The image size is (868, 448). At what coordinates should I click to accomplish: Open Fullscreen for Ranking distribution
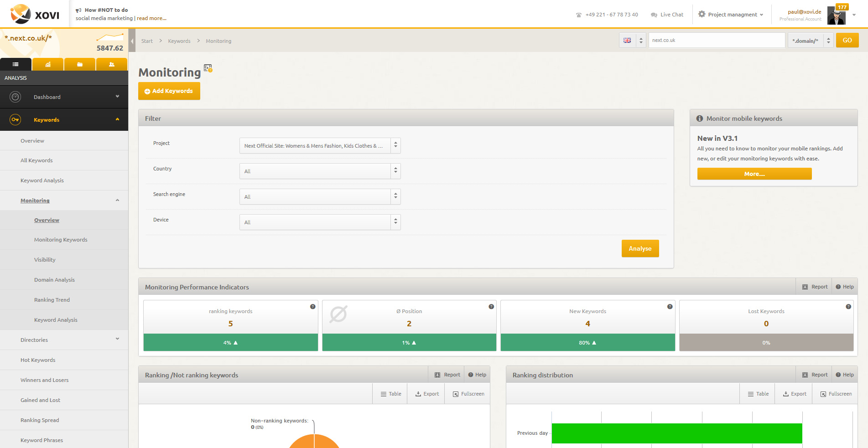coord(836,394)
